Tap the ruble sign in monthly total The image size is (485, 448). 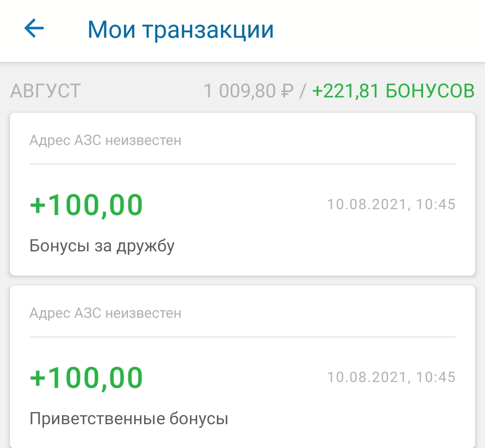[287, 91]
